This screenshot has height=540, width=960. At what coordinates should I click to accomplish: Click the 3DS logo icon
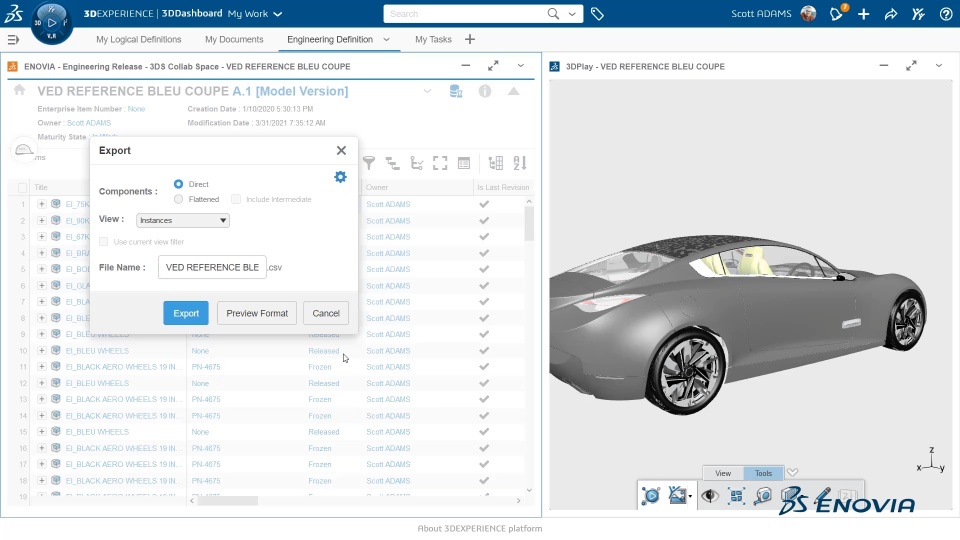click(x=13, y=13)
